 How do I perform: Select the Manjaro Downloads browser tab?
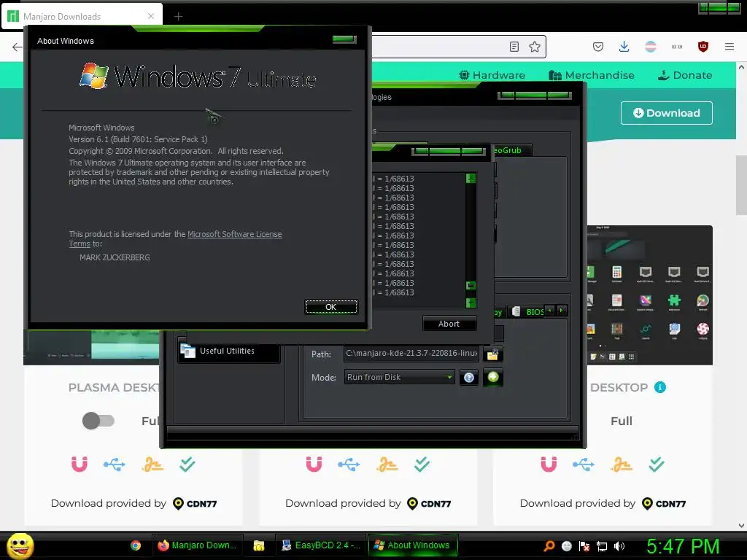point(82,17)
